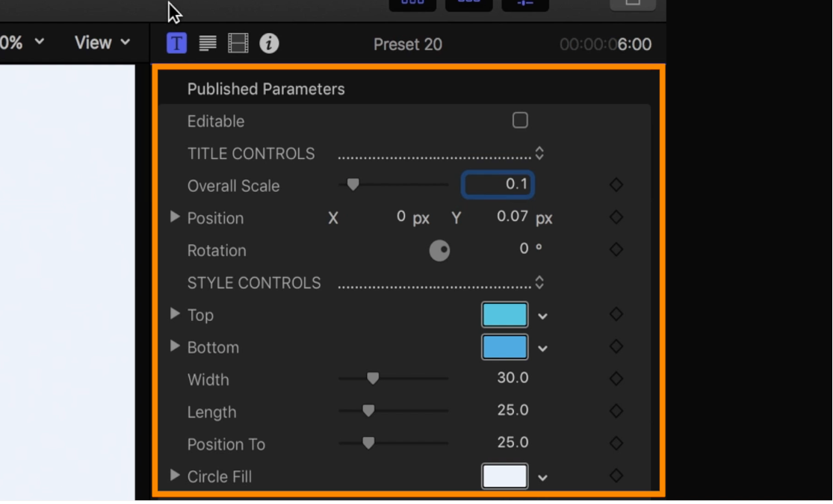The height and width of the screenshot is (504, 833).
Task: Expand the Position parameter disclosure triangle
Action: click(x=174, y=217)
